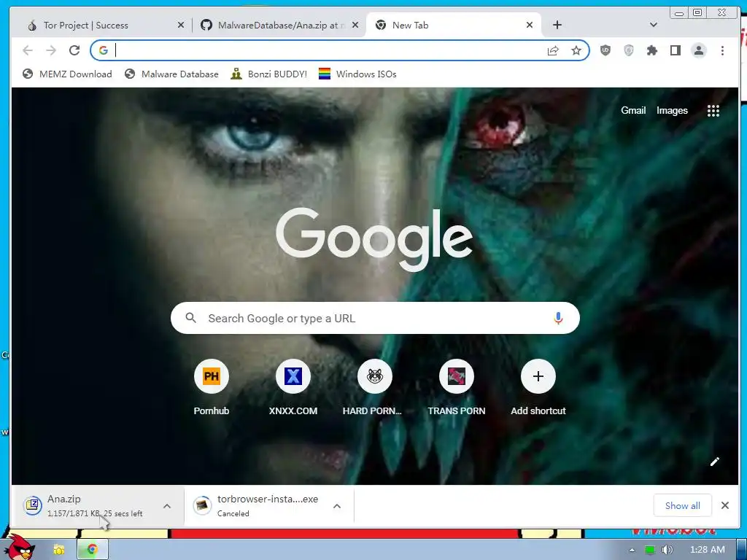Image resolution: width=747 pixels, height=560 pixels.
Task: Open the Extensions puzzle-piece menu
Action: coord(651,50)
